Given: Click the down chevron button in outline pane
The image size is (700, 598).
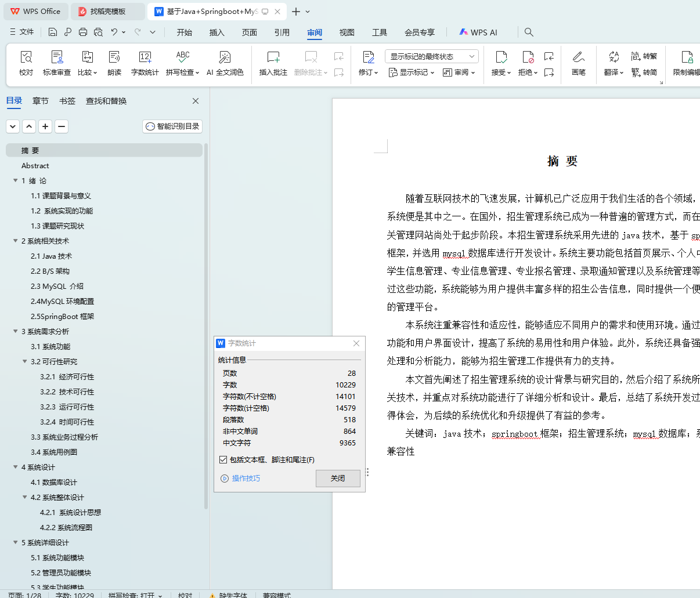Looking at the screenshot, I should 13,126.
